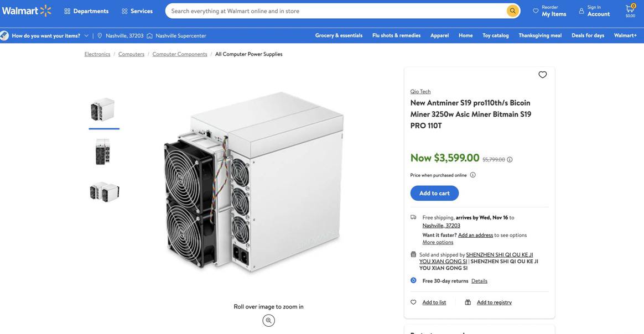Select the third product thumbnail showing two miners
644x334 pixels.
[104, 192]
